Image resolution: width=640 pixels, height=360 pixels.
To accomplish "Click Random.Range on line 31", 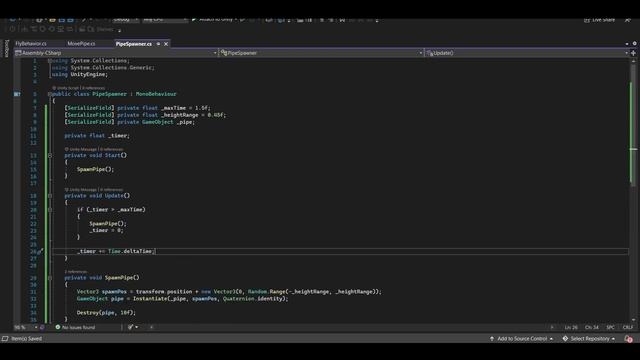I will pyautogui.click(x=267, y=292).
